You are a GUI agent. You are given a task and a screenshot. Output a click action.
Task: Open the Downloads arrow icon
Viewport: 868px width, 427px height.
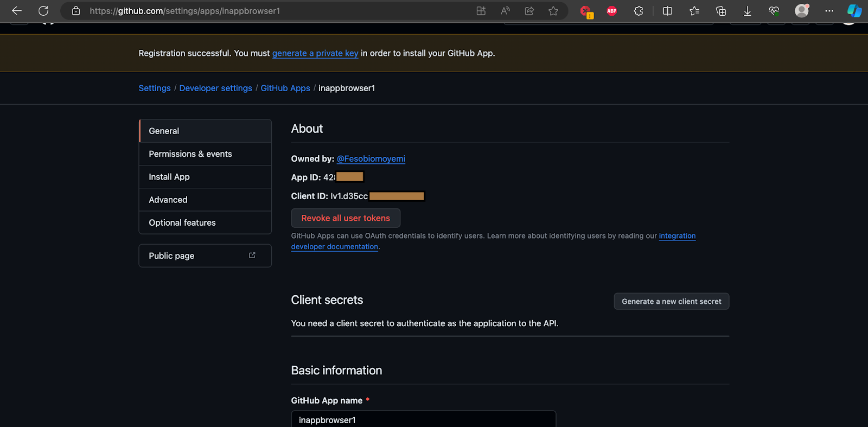click(747, 11)
